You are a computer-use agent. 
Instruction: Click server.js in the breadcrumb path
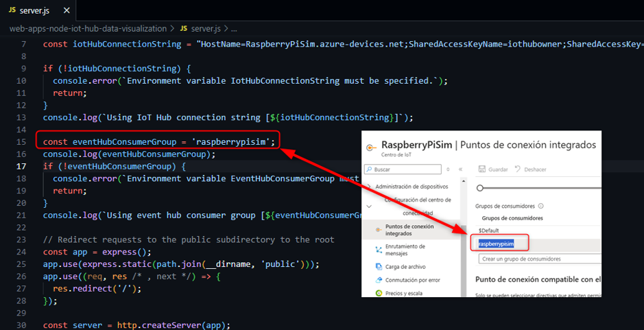pyautogui.click(x=206, y=29)
